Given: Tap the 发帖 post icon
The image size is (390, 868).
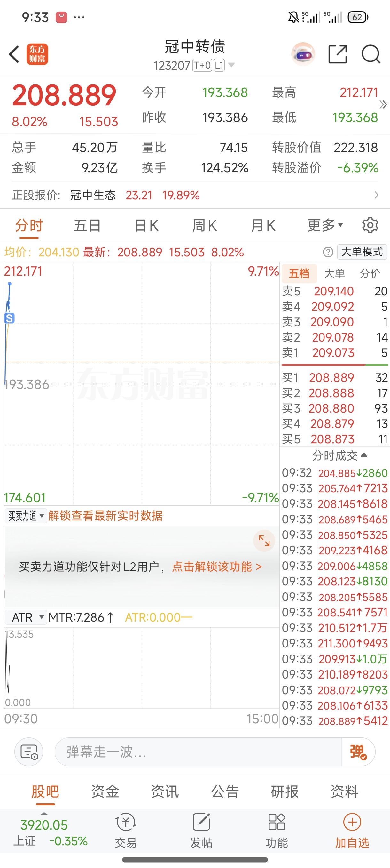Looking at the screenshot, I should tap(201, 831).
